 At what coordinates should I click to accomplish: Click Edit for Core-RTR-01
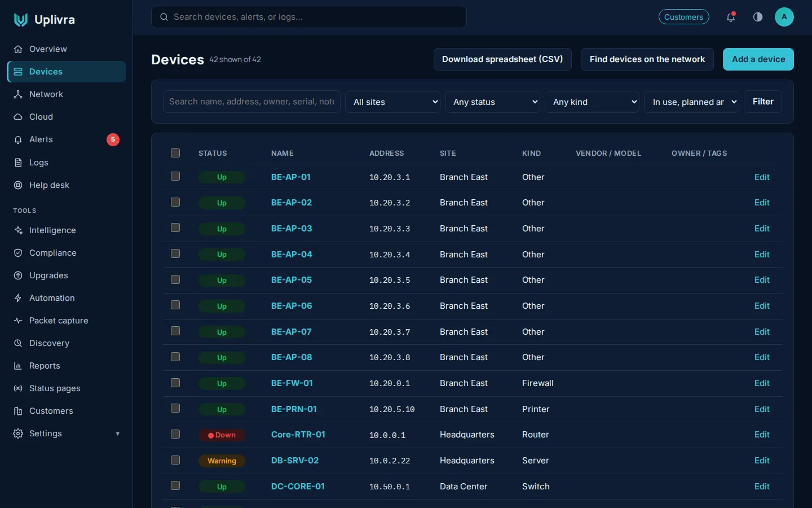762,435
